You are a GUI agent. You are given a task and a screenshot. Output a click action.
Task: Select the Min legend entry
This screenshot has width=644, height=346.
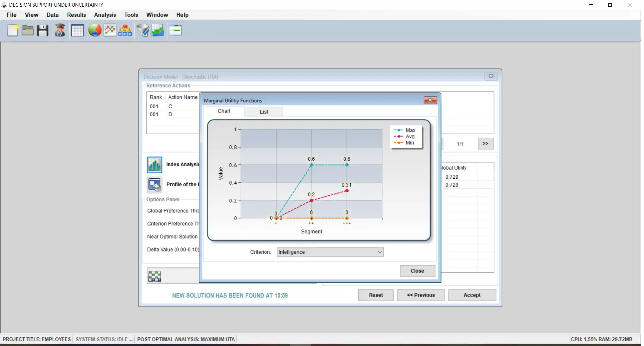404,143
